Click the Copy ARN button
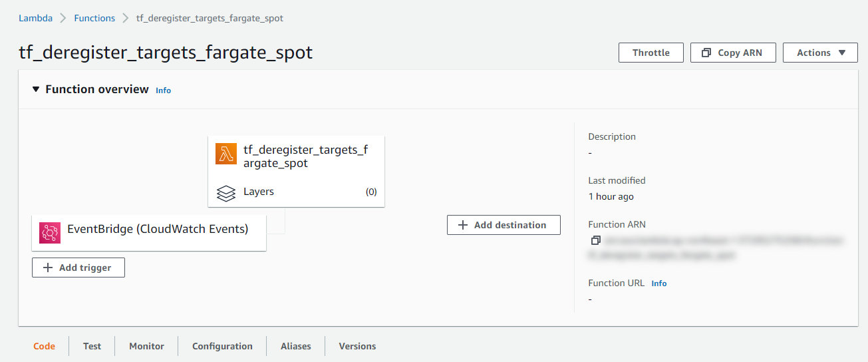Image resolution: width=868 pixels, height=362 pixels. (733, 53)
